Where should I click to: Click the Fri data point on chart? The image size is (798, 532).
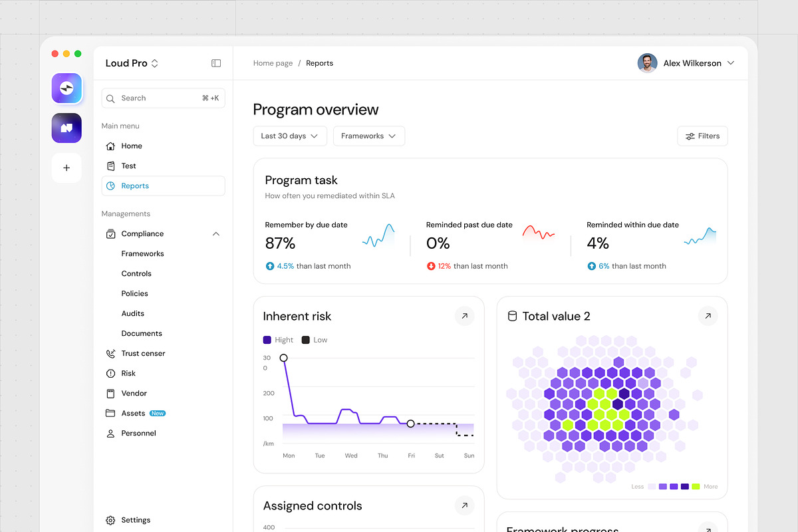coord(410,424)
